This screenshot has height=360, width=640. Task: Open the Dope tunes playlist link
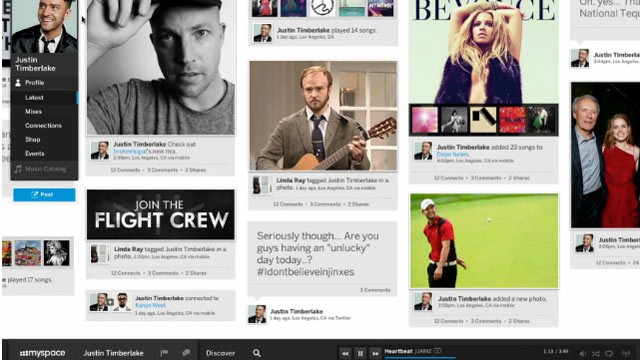pos(453,154)
